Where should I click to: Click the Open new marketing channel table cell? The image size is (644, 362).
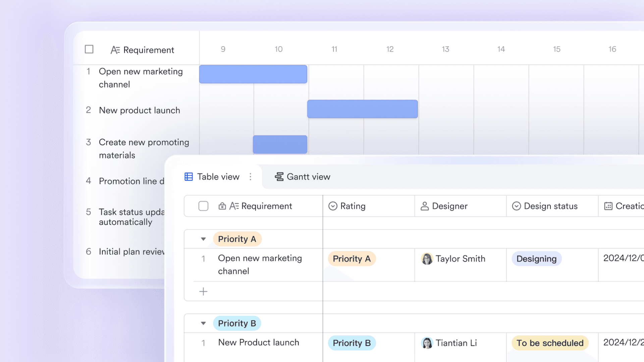tap(260, 265)
